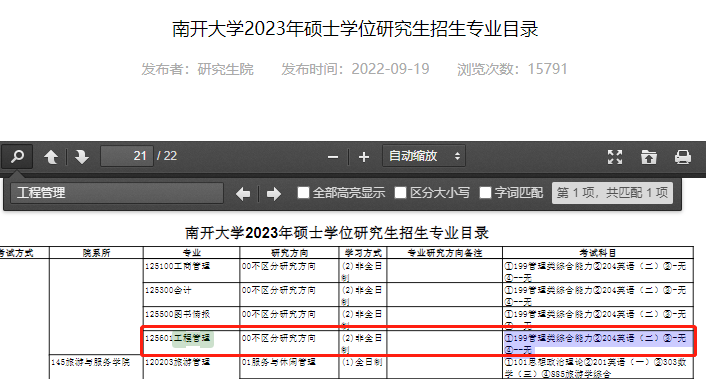Go to previous page with up arrow
The height and width of the screenshot is (379, 706).
(x=51, y=157)
